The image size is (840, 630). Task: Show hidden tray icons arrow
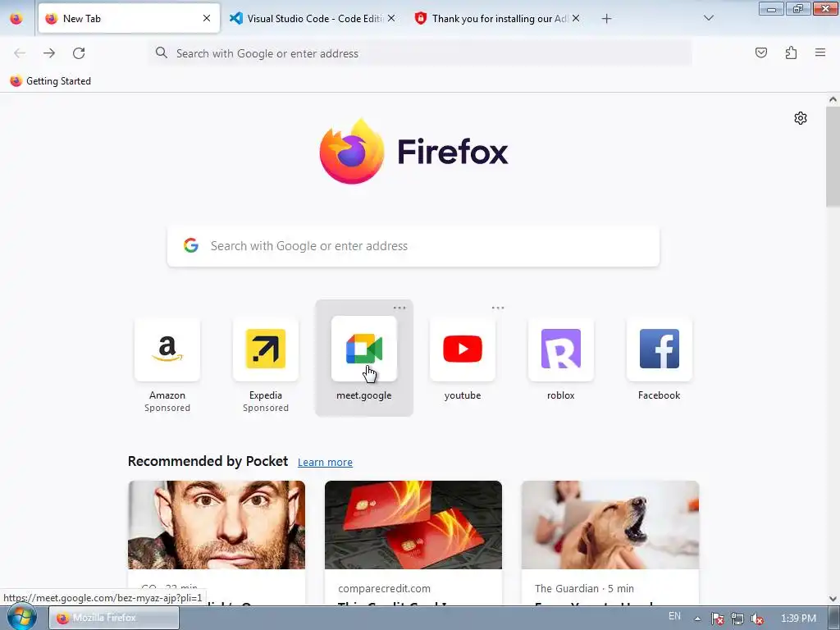tap(697, 619)
